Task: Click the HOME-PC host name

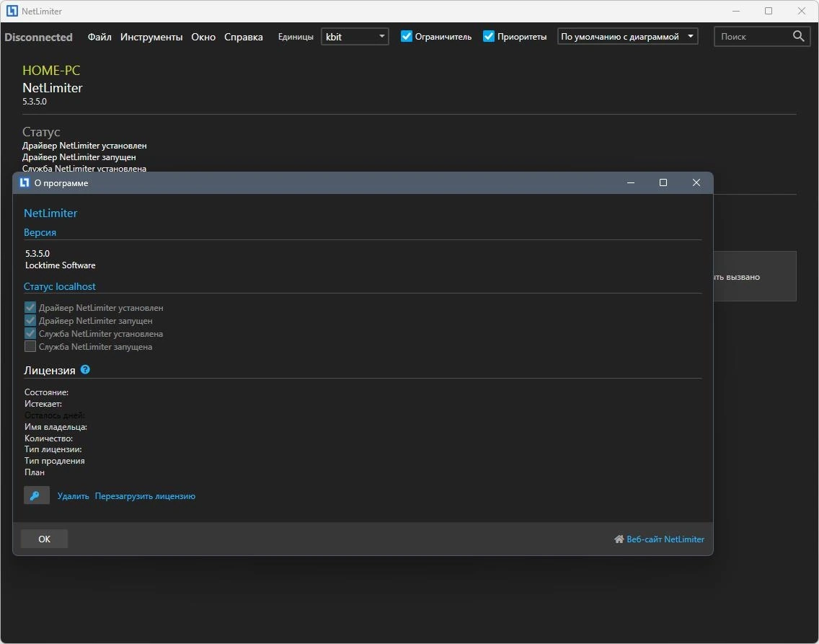Action: click(x=51, y=70)
